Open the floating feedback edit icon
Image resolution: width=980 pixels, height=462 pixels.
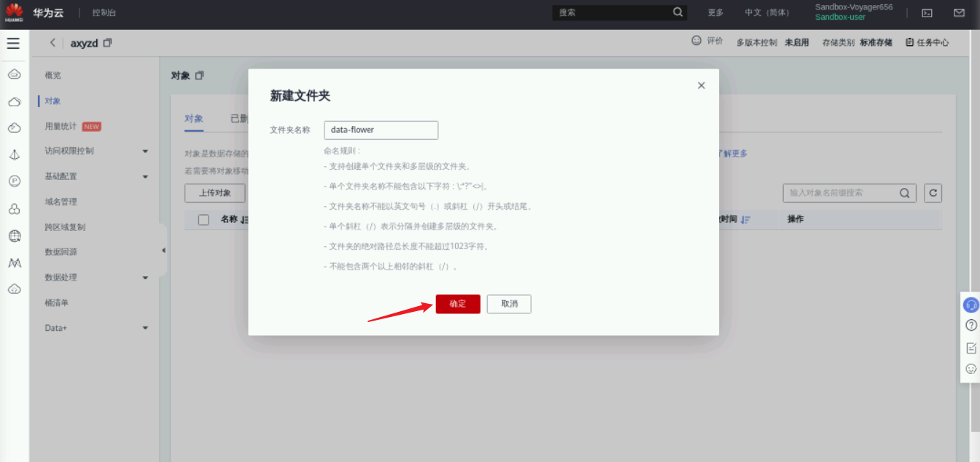[971, 348]
